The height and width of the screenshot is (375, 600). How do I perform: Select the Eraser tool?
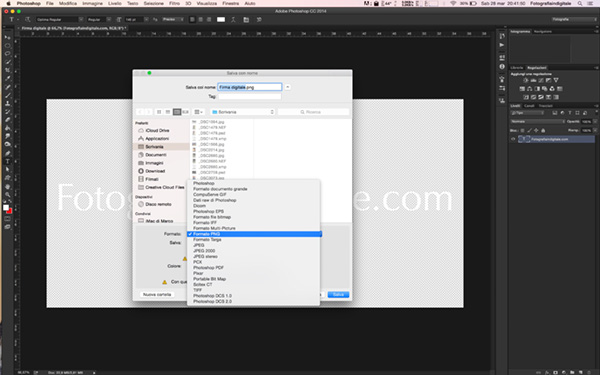point(8,120)
